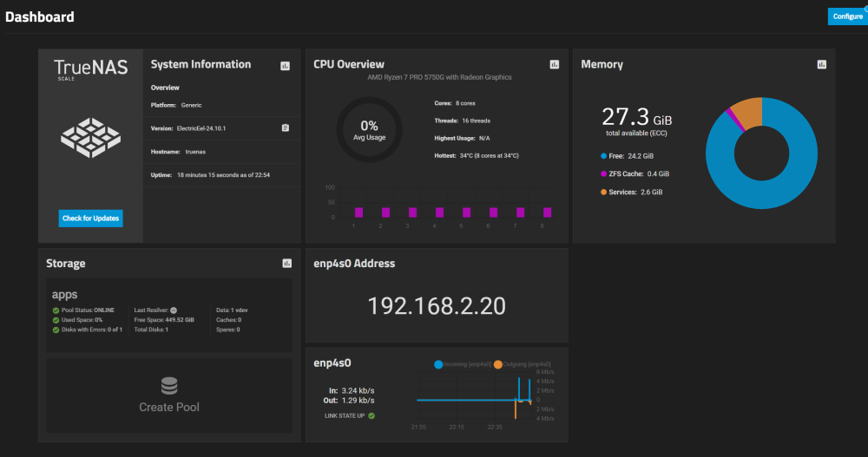Open System Information reports chart icon
The height and width of the screenshot is (457, 868).
pos(285,66)
